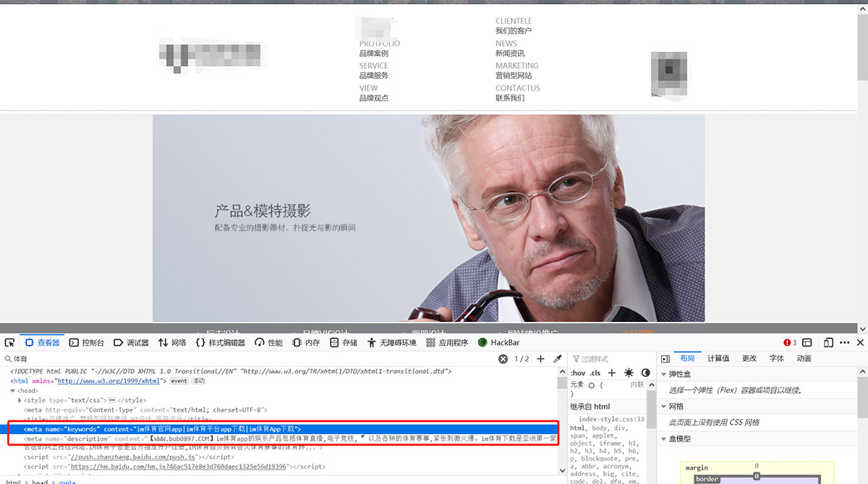Toggle responsive design mode icon

(x=829, y=342)
